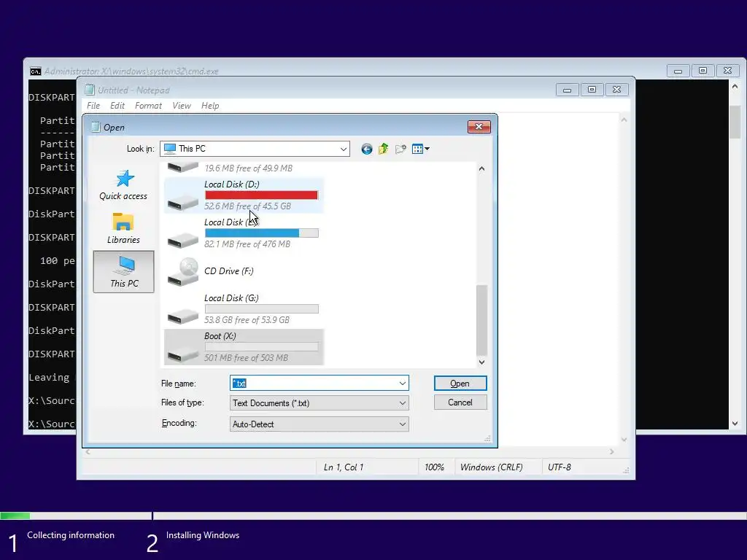Image resolution: width=747 pixels, height=560 pixels.
Task: Open the Notepad View menu
Action: click(x=182, y=106)
